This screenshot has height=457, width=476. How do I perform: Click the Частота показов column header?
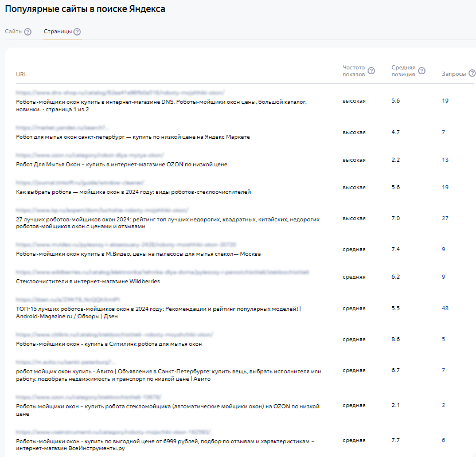coord(353,71)
